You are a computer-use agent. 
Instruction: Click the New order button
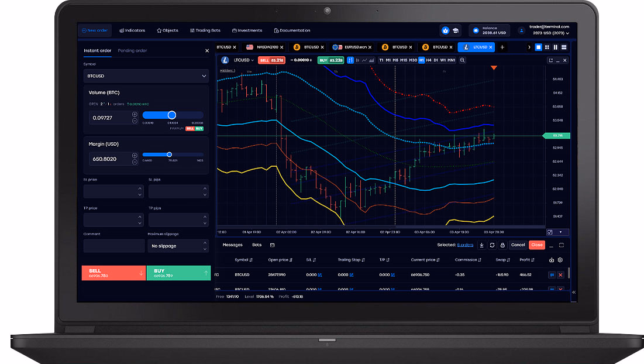(x=94, y=30)
